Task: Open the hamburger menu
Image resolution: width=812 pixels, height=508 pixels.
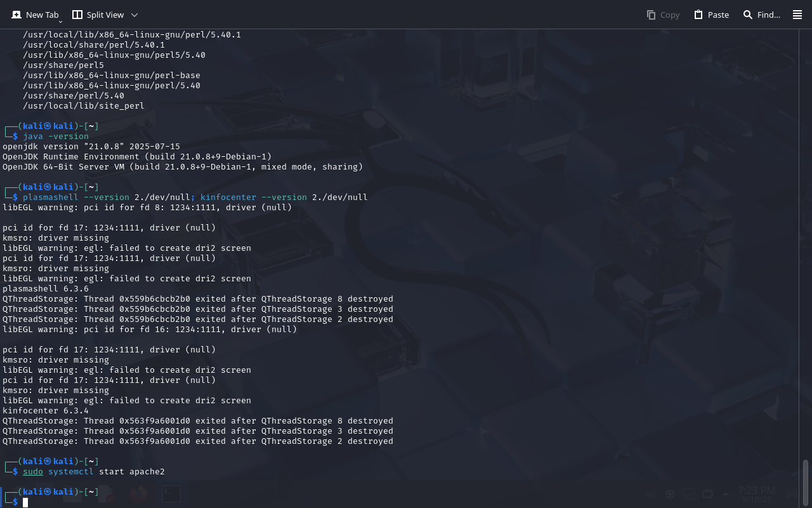Action: click(797, 15)
